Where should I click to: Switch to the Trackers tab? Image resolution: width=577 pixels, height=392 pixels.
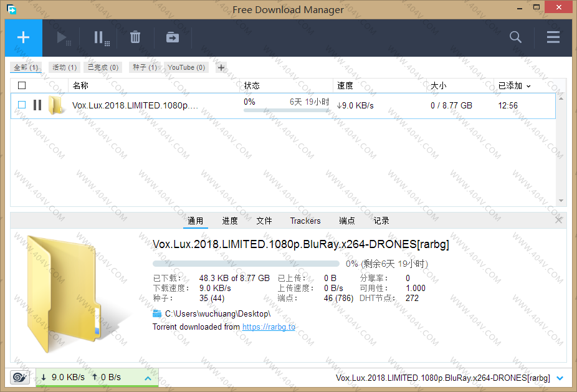[x=305, y=221]
